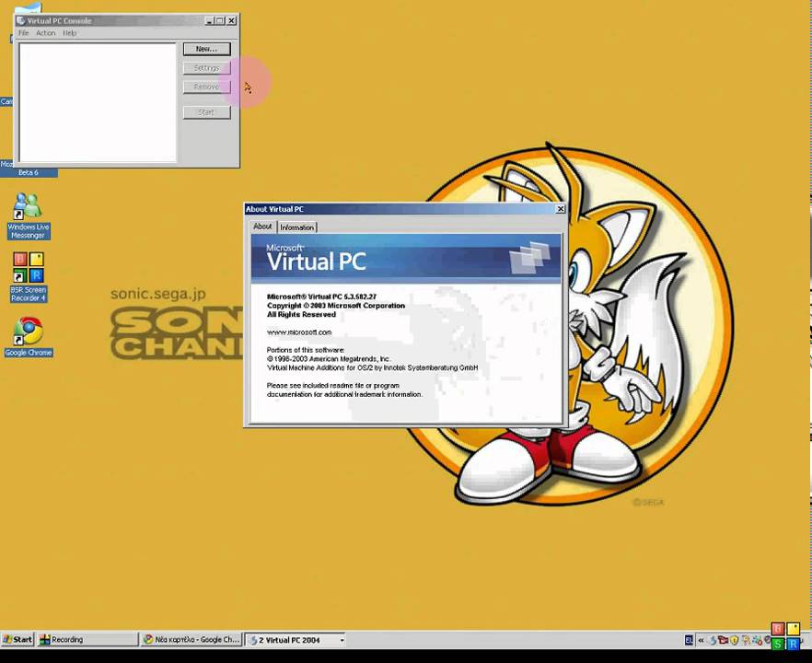
Task: Click the blue star with red badge tray icon
Action: click(x=757, y=641)
